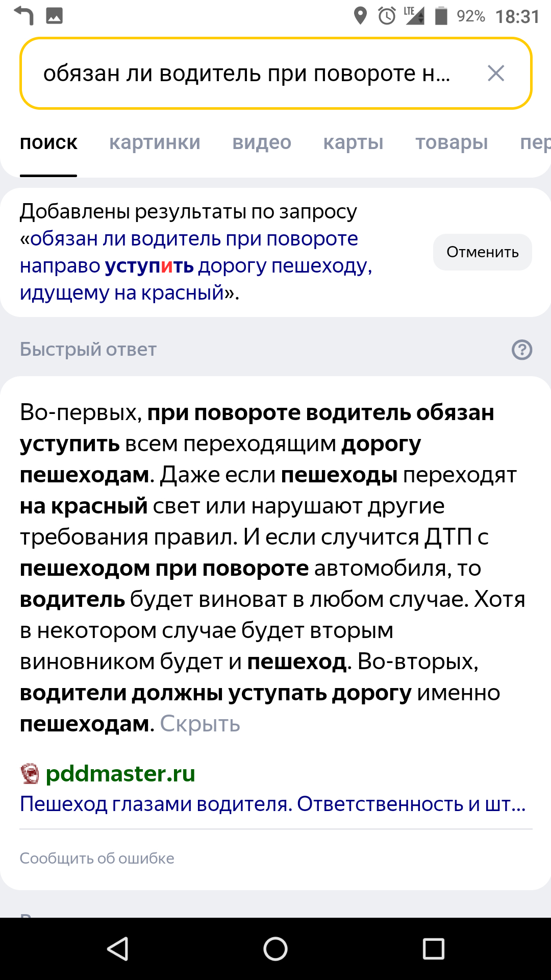Switch to the картинки tab

pyautogui.click(x=155, y=142)
